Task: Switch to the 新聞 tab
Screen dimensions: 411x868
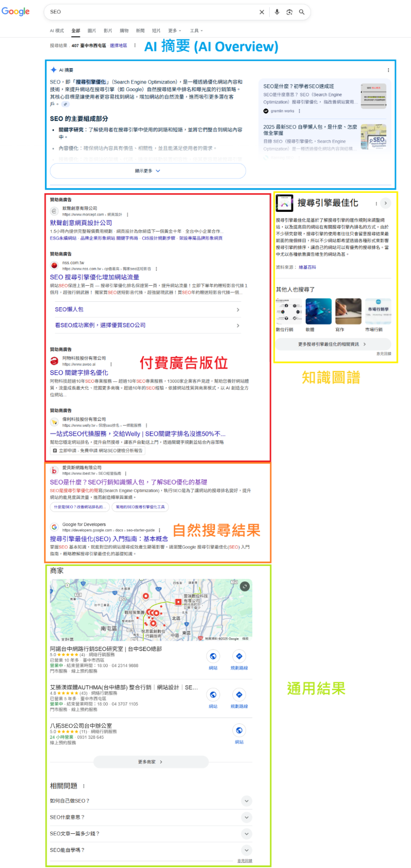Action: (140, 31)
